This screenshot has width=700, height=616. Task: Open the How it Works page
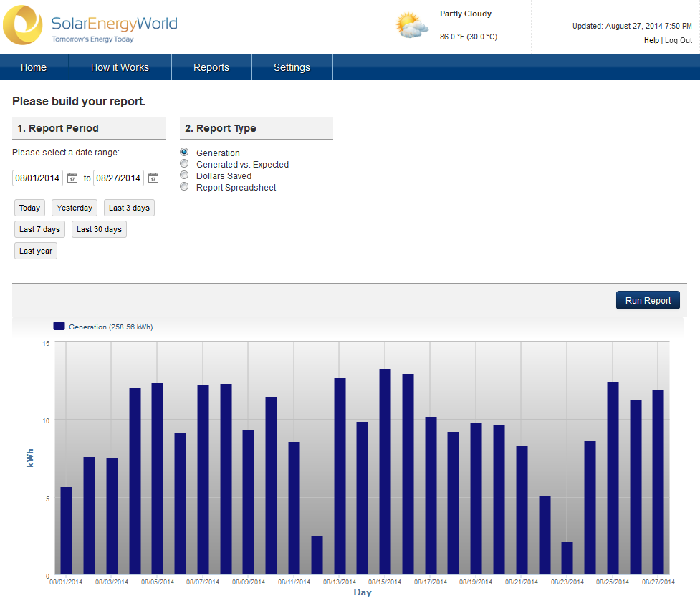click(120, 67)
